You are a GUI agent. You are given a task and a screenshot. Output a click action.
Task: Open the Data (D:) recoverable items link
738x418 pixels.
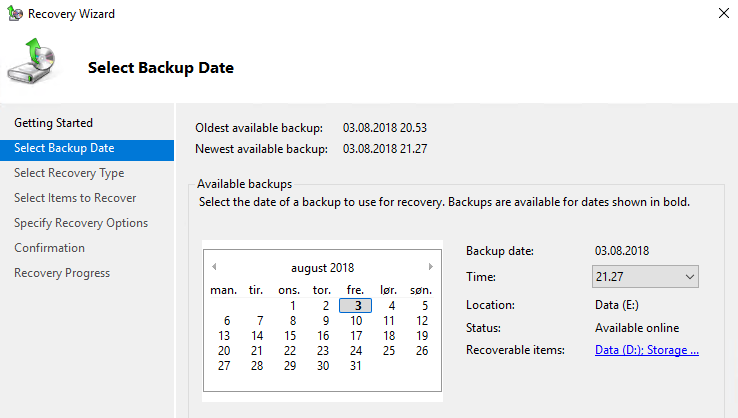[x=646, y=350]
